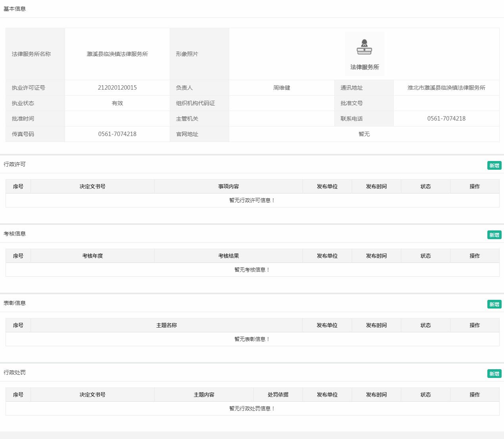Click 主题名称 column header in 表彰信息
Viewport: 504px width, 439px height.
tap(167, 325)
